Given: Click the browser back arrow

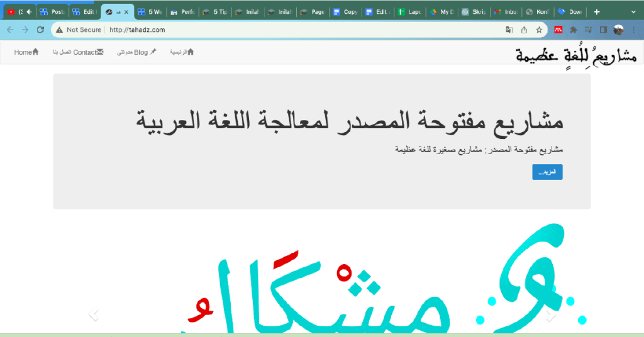Looking at the screenshot, I should [x=10, y=30].
